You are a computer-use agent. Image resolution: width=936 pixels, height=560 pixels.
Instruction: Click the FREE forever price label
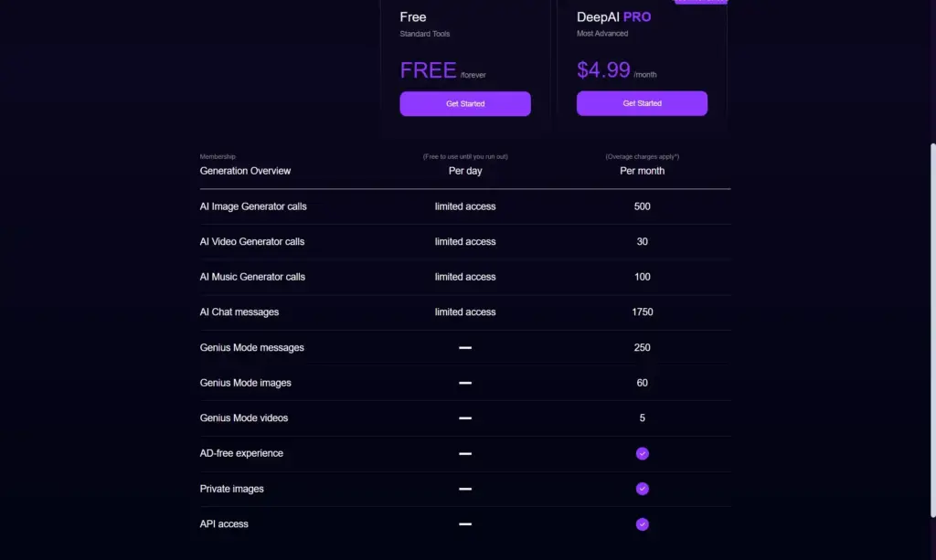point(443,70)
